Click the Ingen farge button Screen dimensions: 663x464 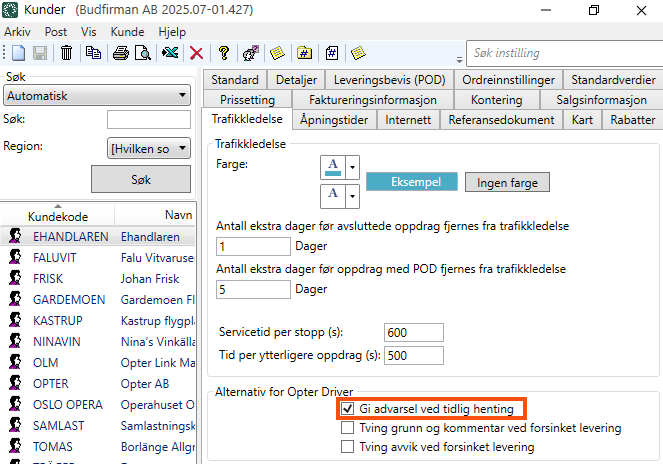pos(507,182)
